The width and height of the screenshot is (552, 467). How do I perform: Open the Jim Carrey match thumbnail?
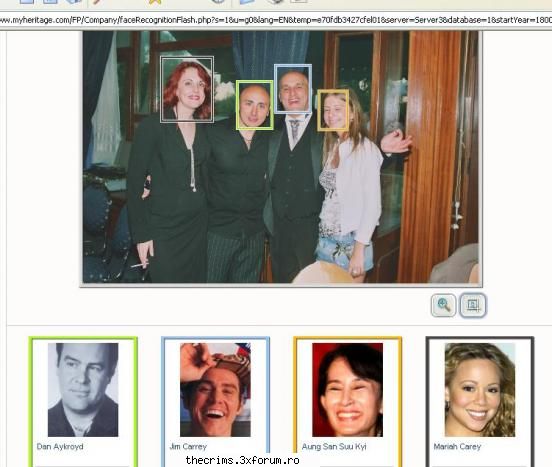coord(215,390)
